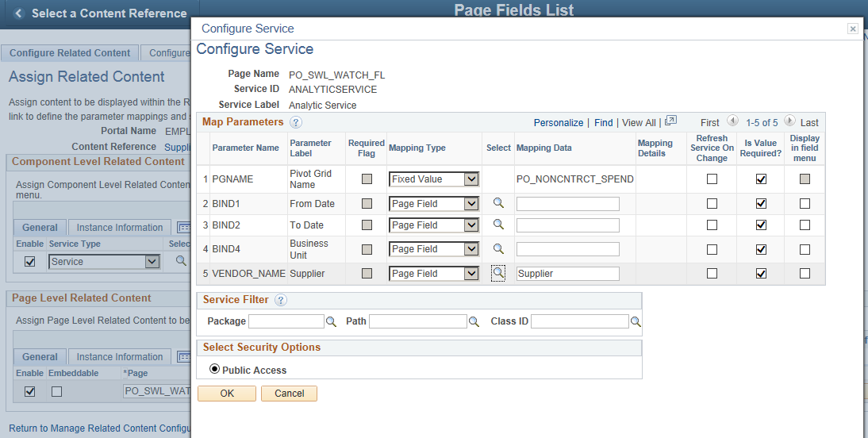The width and height of the screenshot is (868, 438).
Task: Click the First navigation label
Action: (709, 123)
